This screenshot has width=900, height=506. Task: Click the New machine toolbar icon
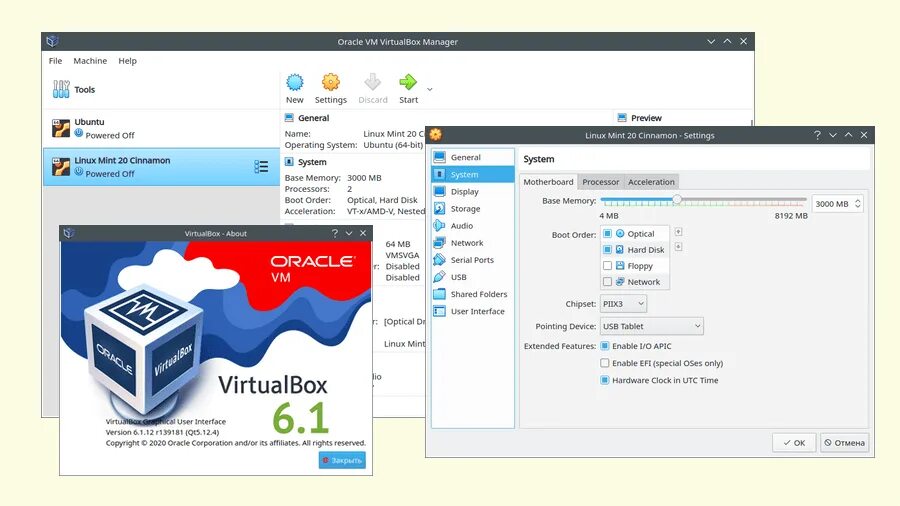coord(294,83)
